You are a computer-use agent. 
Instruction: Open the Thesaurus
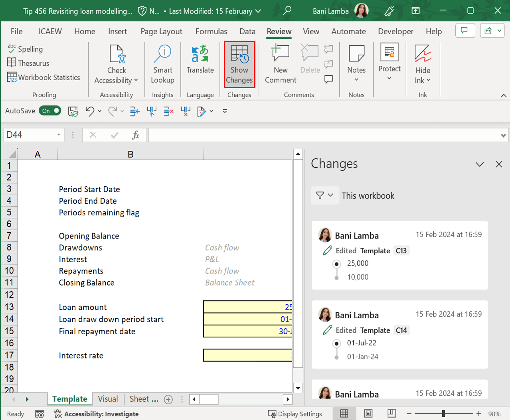tap(28, 63)
